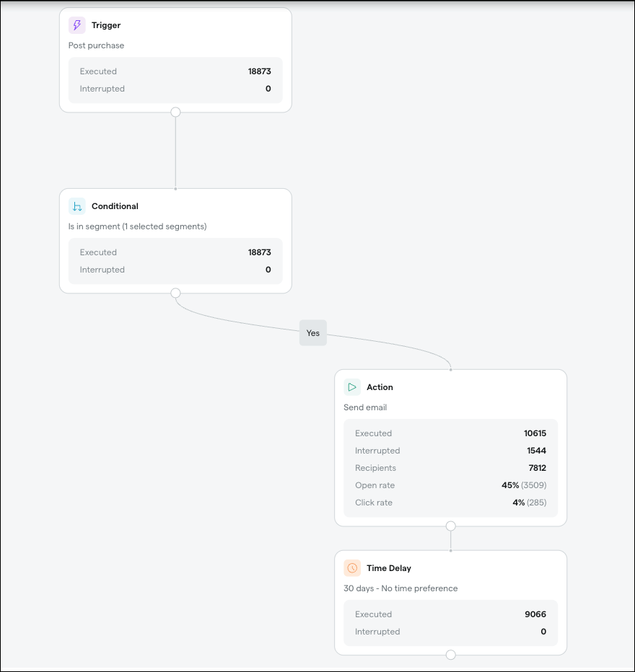Screen dimensions: 635x672
Task: Click the connector port below Time Delay node
Action: coord(450,655)
